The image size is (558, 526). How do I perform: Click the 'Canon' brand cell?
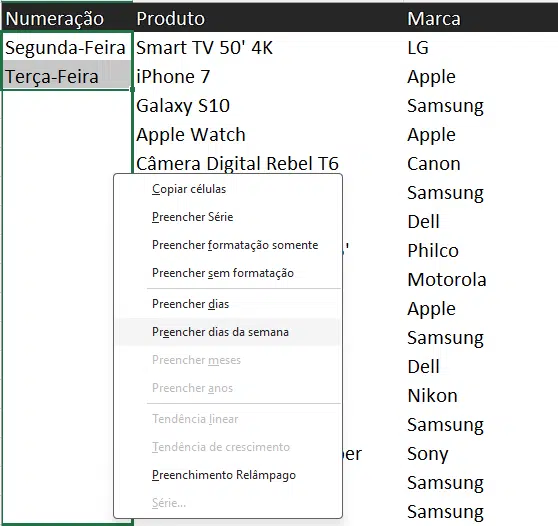481,164
